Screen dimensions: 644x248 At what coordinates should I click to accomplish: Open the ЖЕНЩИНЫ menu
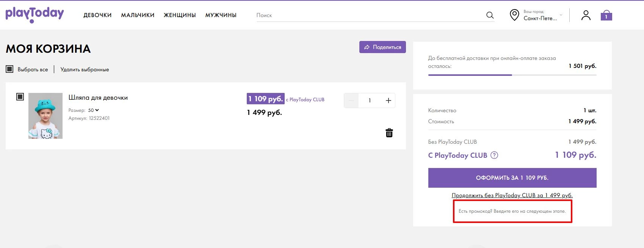(180, 15)
